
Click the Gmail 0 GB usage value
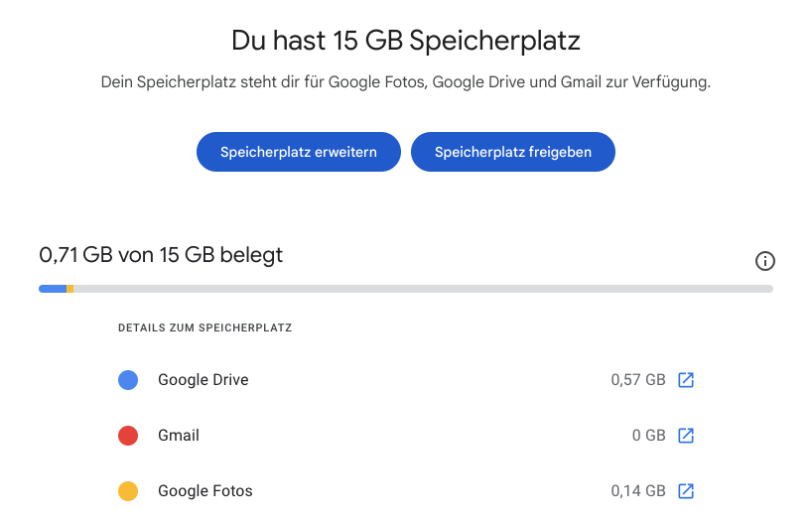pos(648,436)
